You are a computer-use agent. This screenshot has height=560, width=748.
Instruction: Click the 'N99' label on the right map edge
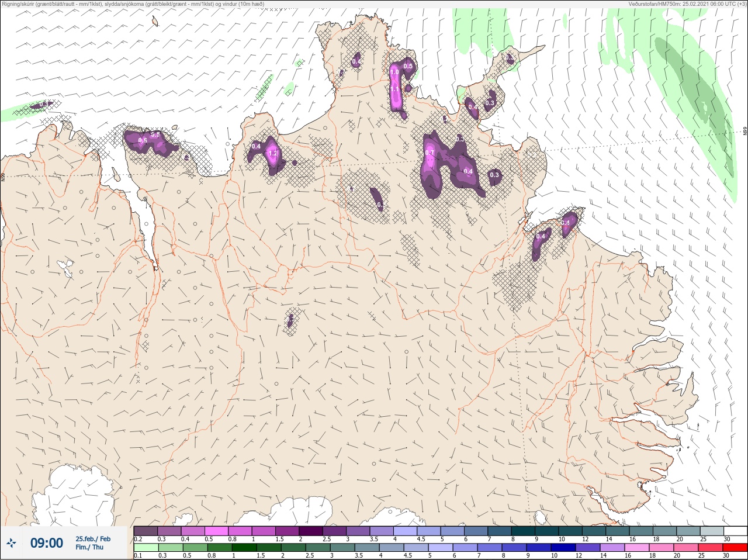tap(745, 132)
